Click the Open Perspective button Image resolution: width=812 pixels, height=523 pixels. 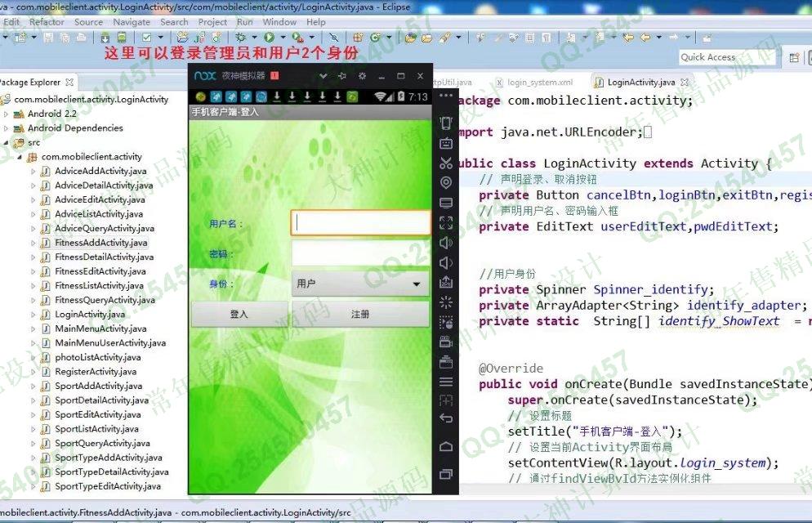[x=794, y=57]
